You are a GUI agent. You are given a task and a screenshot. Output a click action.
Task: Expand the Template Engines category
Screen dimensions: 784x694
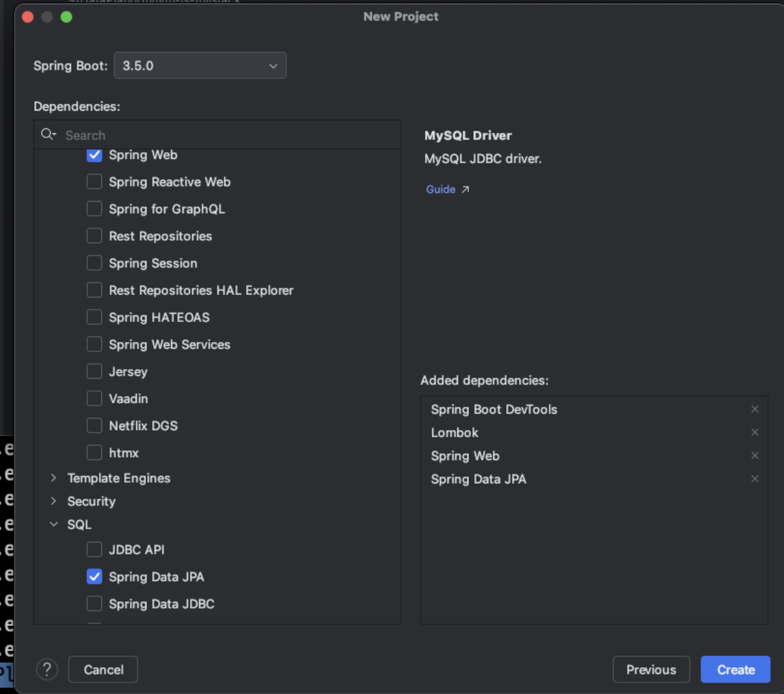pyautogui.click(x=54, y=478)
